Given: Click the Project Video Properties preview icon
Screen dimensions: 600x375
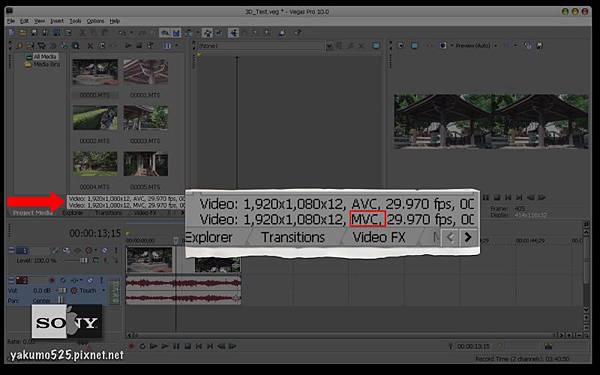Looking at the screenshot, I should [401, 46].
